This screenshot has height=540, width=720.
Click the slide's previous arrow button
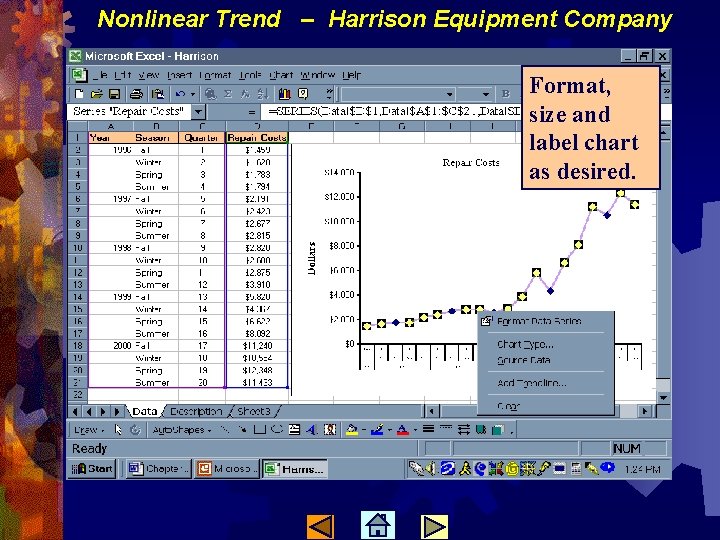tap(320, 527)
